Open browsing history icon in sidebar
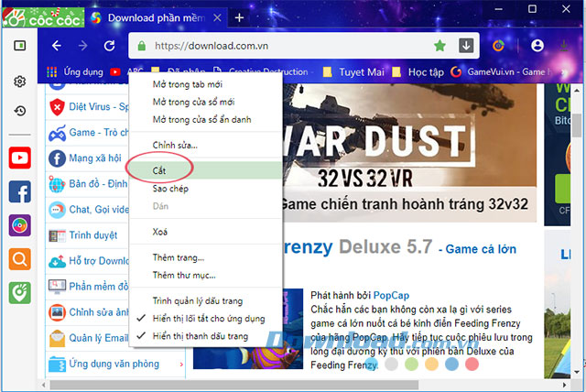Image resolution: width=586 pixels, height=392 pixels. click(19, 111)
